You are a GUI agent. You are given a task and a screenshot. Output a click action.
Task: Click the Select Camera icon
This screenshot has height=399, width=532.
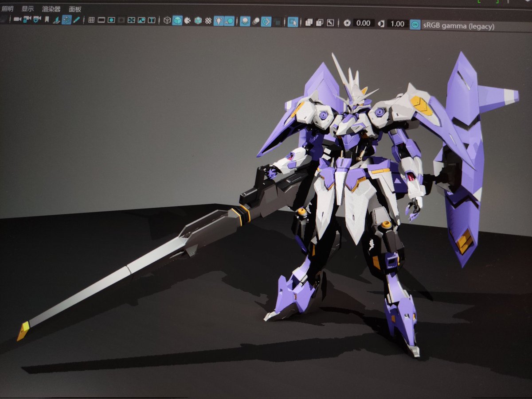tap(17, 19)
